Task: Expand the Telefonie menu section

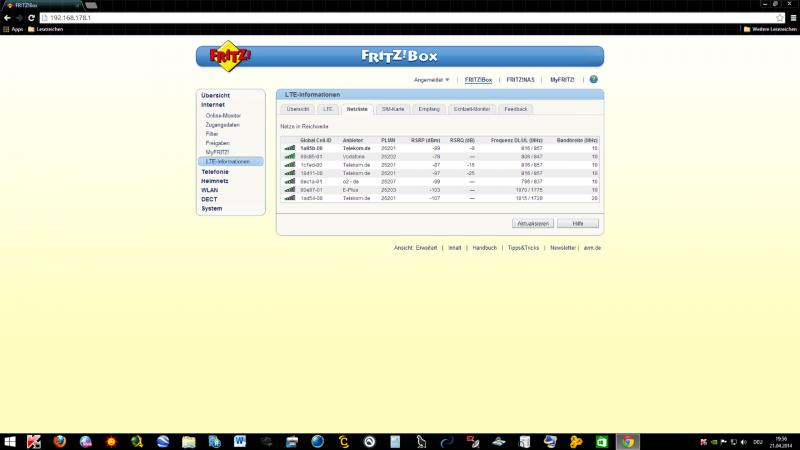Action: coord(215,172)
